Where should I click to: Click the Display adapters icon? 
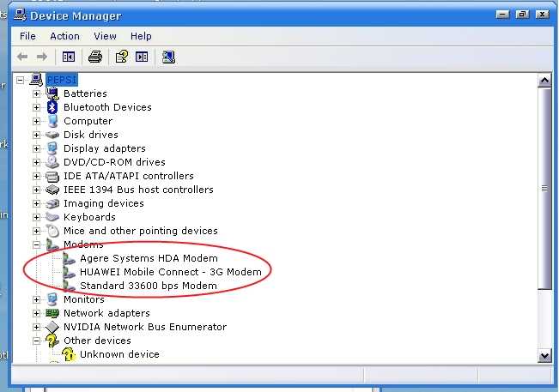[x=52, y=148]
